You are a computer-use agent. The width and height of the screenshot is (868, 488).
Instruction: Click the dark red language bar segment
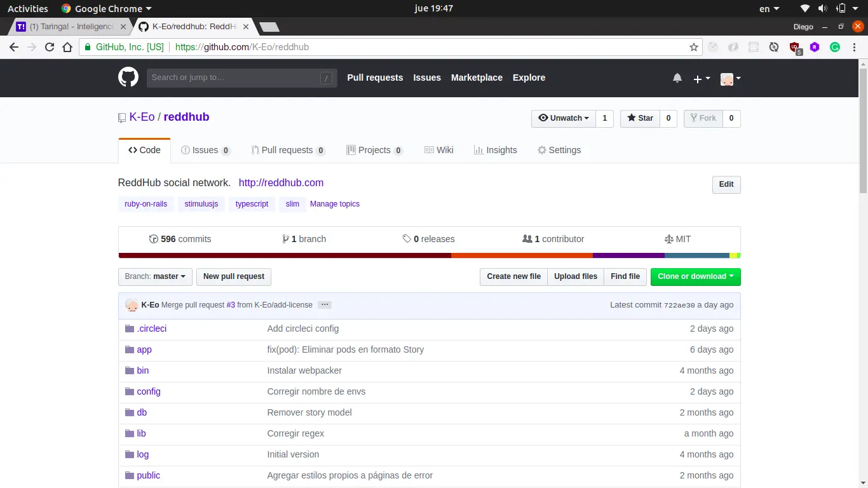click(x=285, y=255)
